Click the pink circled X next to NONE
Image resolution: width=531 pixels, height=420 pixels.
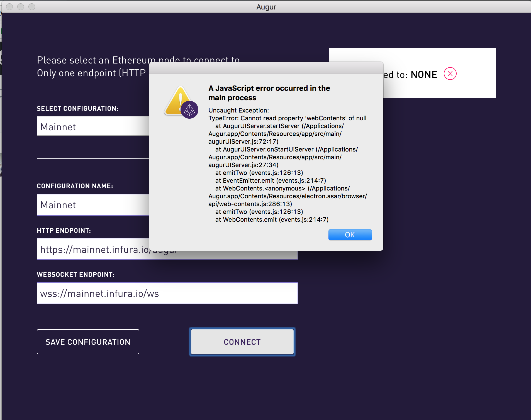pos(450,74)
